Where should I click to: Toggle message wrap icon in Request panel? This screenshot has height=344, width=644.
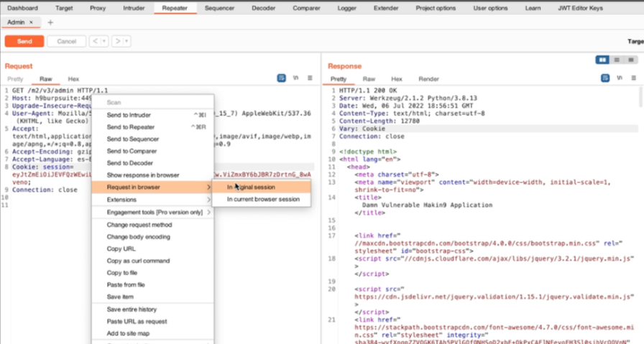281,78
